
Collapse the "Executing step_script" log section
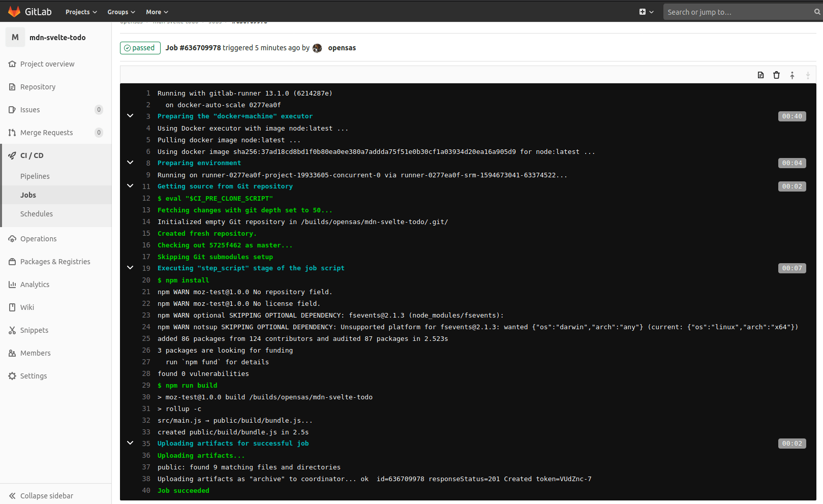point(130,267)
